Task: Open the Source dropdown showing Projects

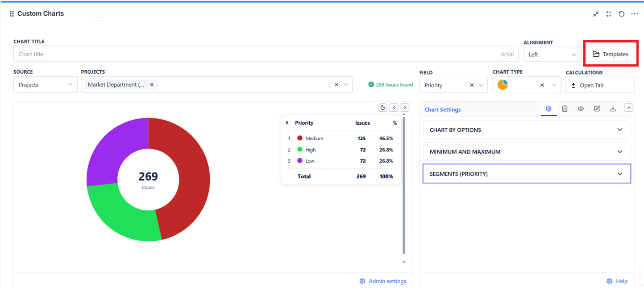Action: pyautogui.click(x=46, y=85)
